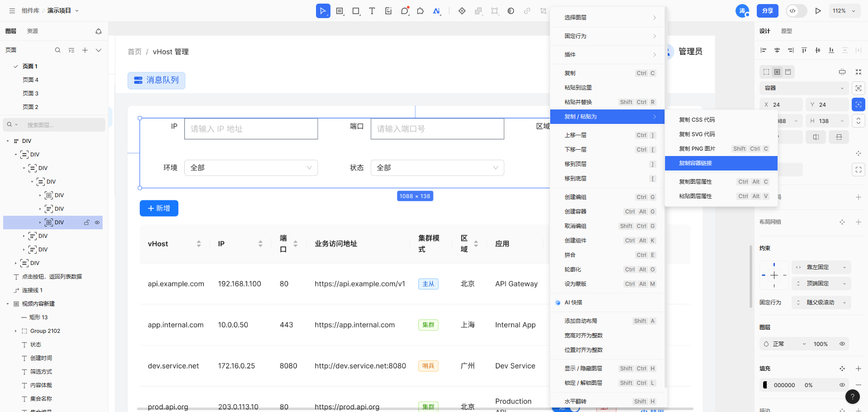Click the 新增 button above the table

point(159,208)
